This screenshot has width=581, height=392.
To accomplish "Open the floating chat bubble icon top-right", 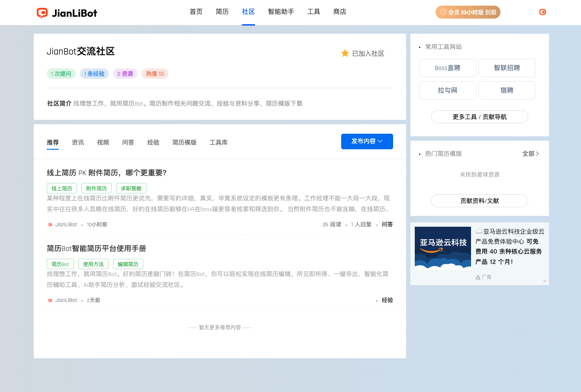I will tap(542, 12).
